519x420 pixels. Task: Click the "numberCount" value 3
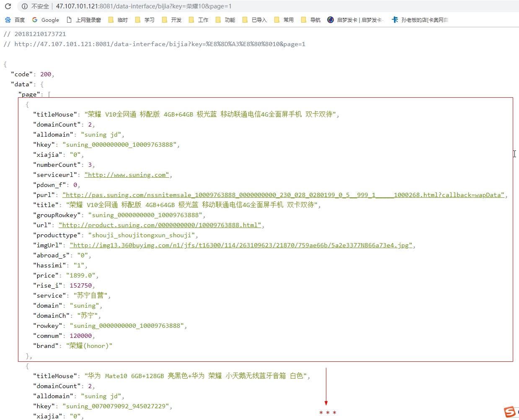[x=90, y=165]
